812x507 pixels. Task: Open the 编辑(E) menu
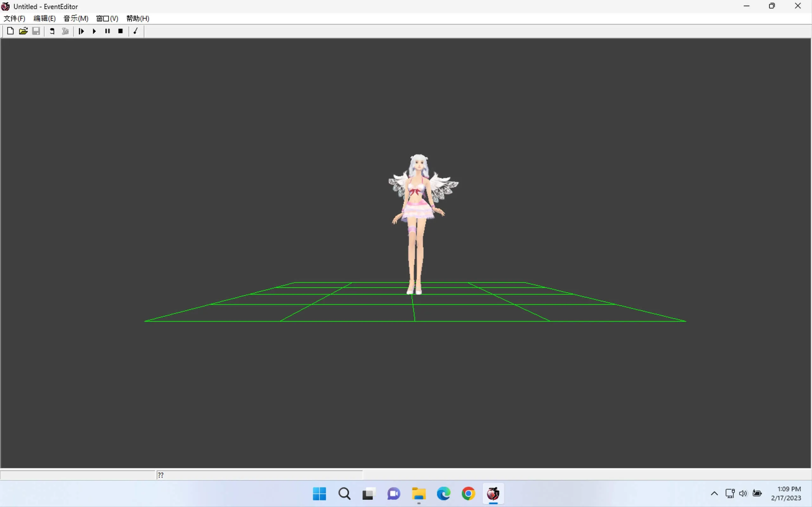44,18
